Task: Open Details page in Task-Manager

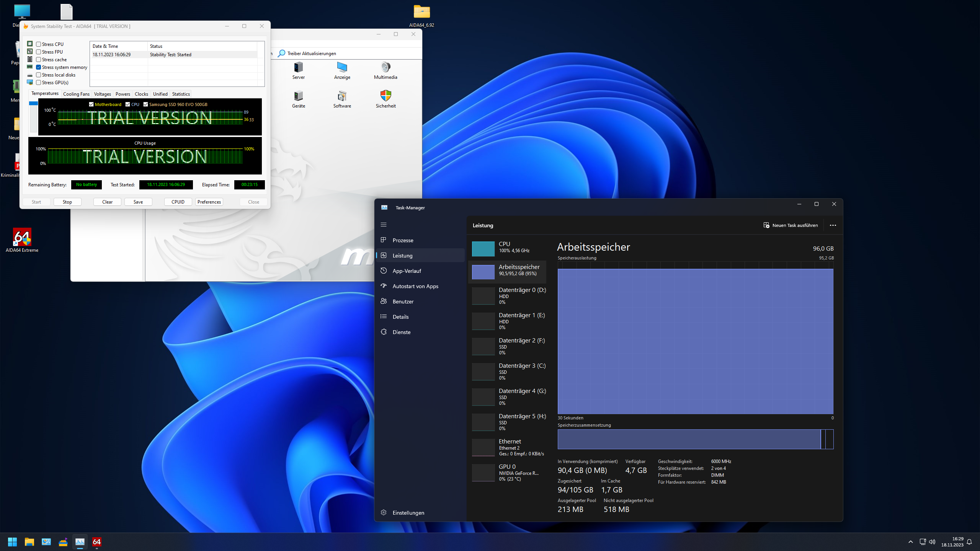Action: [x=420, y=317]
